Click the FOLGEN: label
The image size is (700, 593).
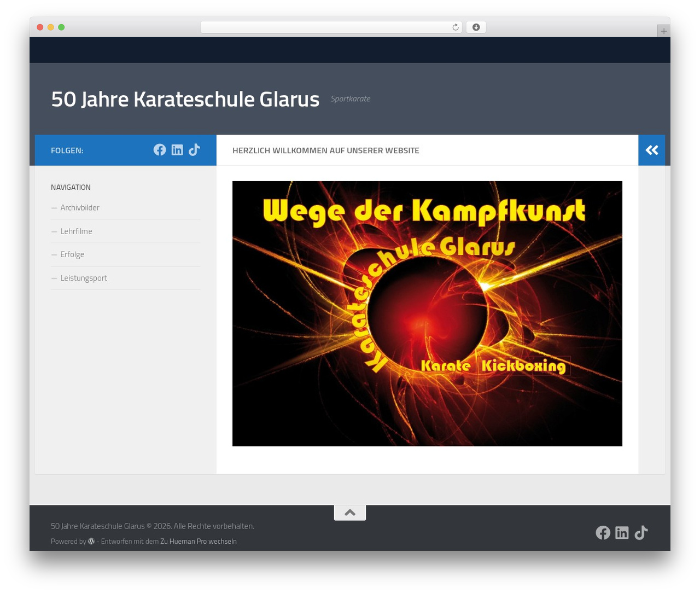click(67, 150)
